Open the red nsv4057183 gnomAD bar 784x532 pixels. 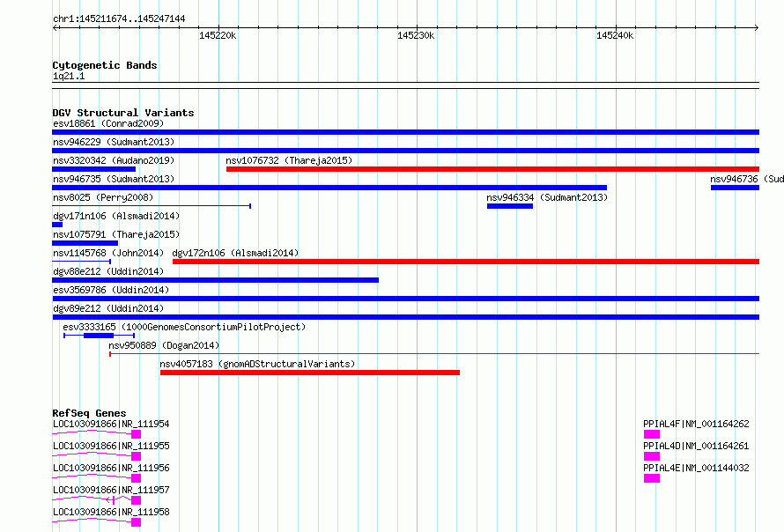[x=310, y=373]
